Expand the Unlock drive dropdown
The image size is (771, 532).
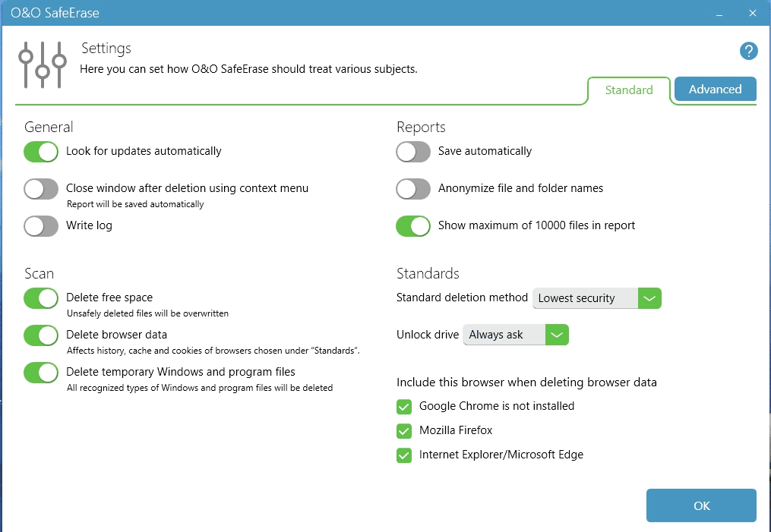coord(516,335)
